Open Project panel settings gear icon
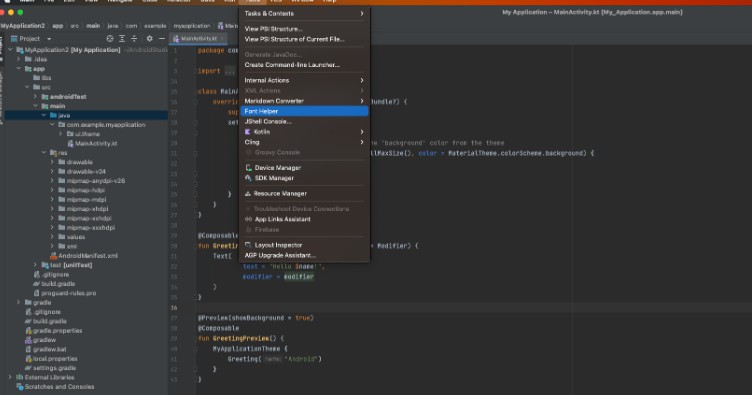 (150, 38)
